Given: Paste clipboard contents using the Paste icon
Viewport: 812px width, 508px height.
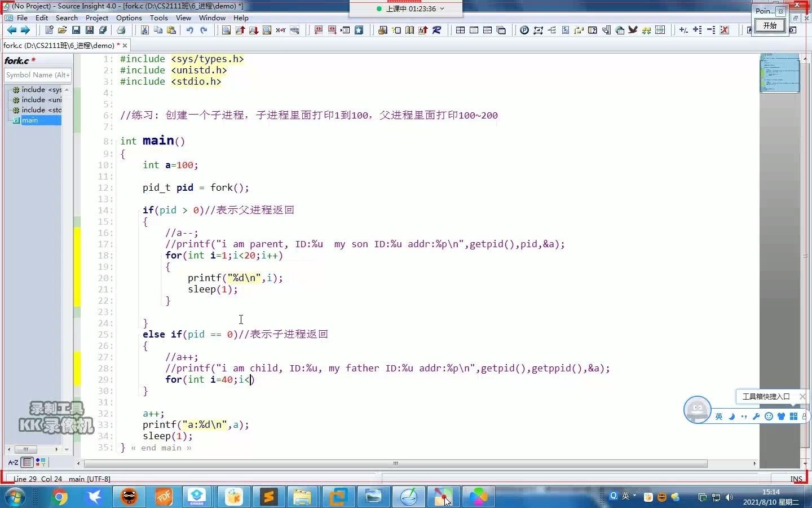Looking at the screenshot, I should 173,30.
